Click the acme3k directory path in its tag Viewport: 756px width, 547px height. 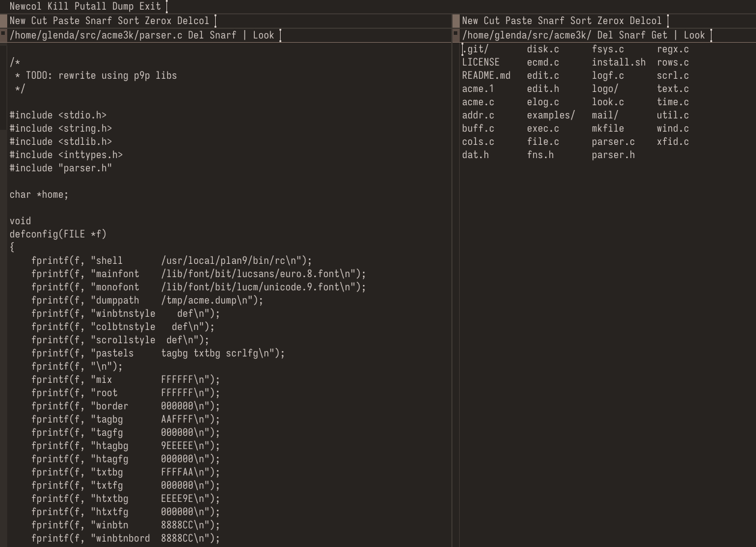[527, 35]
